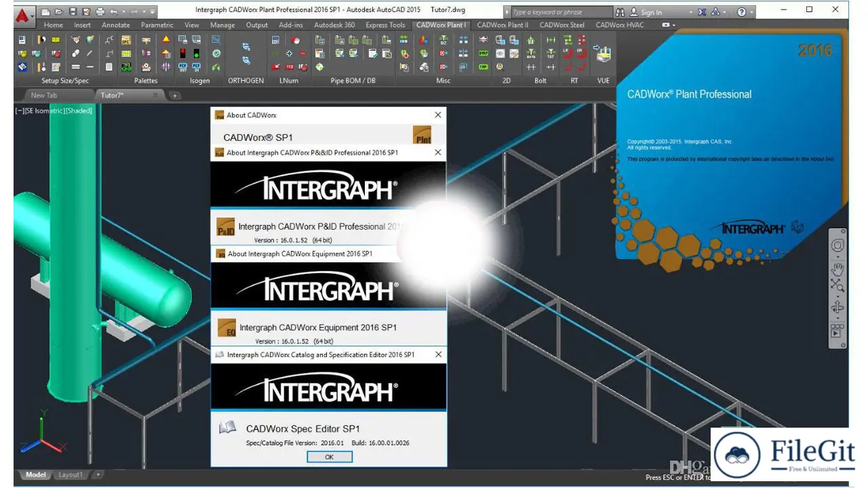Image resolution: width=868 pixels, height=488 pixels.
Task: Add a new drawing tab with the plus button
Action: tap(174, 96)
